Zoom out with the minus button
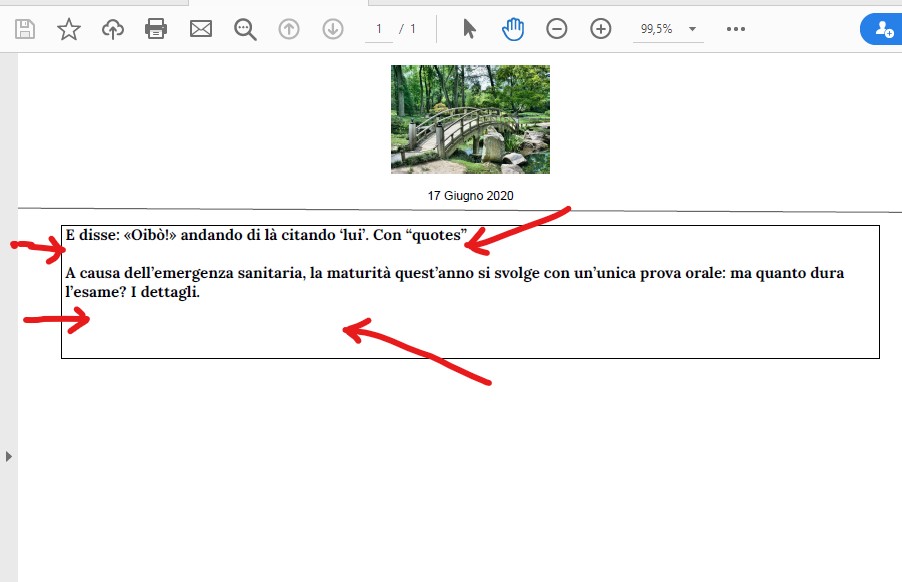 click(556, 29)
